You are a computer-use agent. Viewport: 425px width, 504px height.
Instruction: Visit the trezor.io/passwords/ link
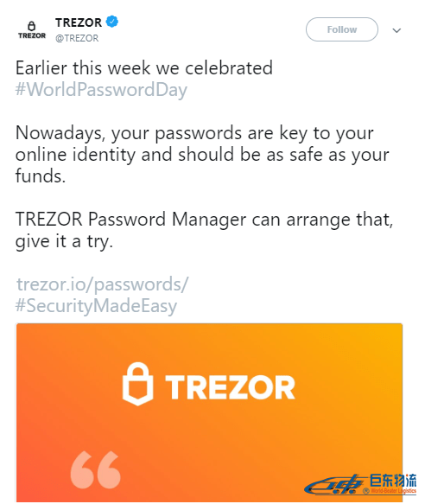(x=103, y=284)
